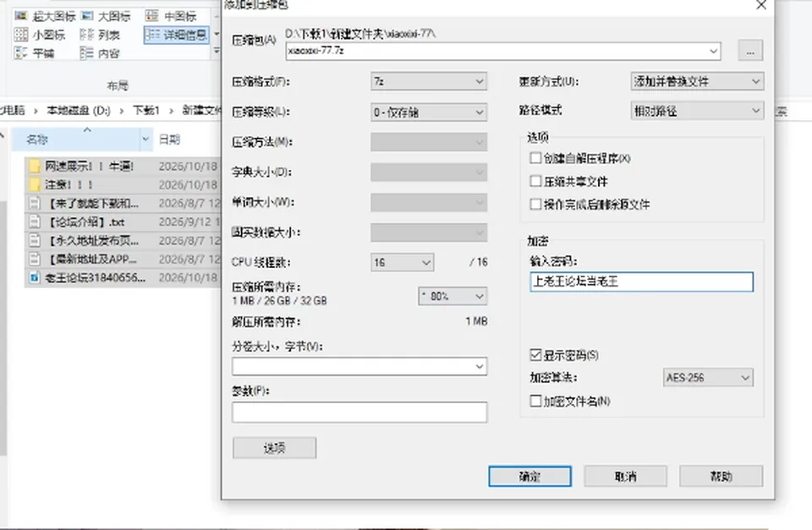This screenshot has width=812, height=530.
Task: Open the 压缩格式 dropdown showing 7z
Action: point(429,81)
